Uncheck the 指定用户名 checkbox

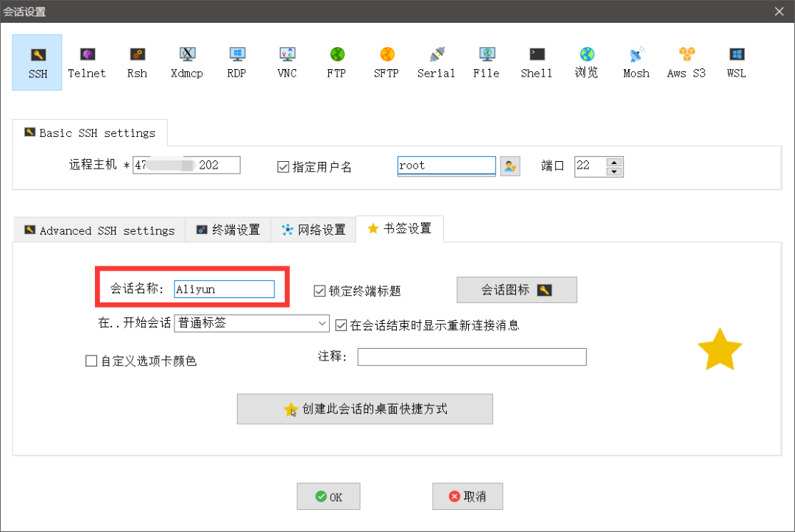click(x=283, y=167)
